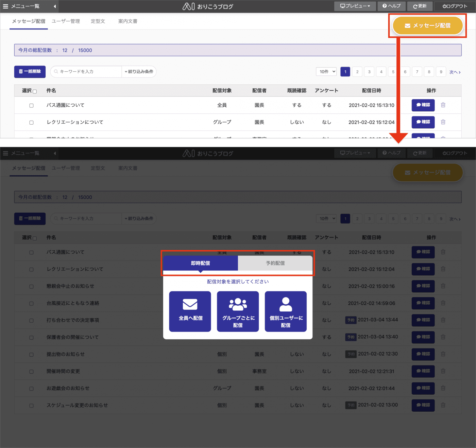Viewport: 476px width, 448px height.
Task: Click the 一括削除 button in the bright top screen
Action: tap(30, 72)
